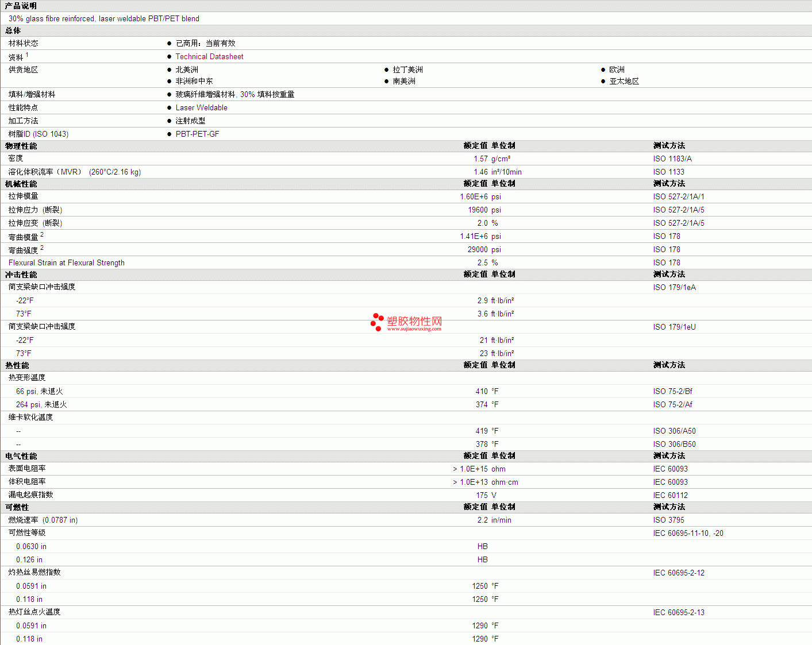Select the 产品说明 section header

21,6
